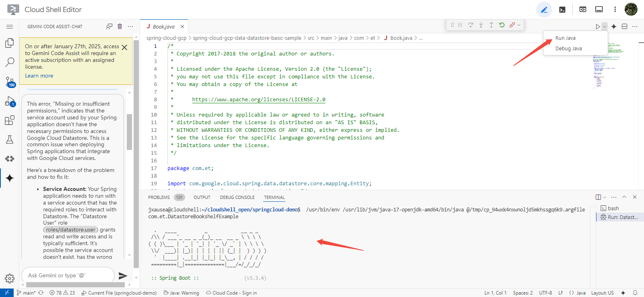Open the notifications bell in status bar
This screenshot has width=644, height=297.
click(635, 293)
